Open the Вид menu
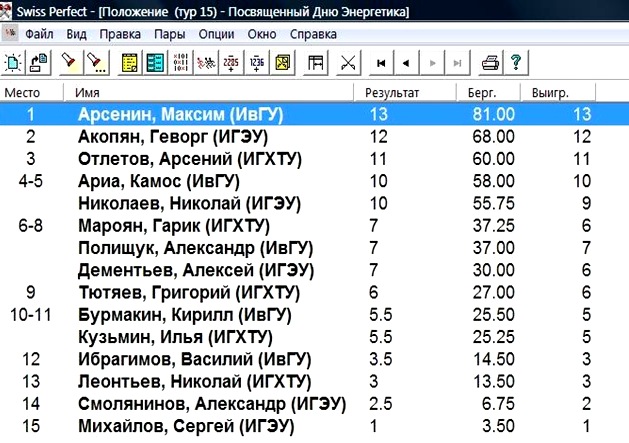 pyautogui.click(x=76, y=34)
